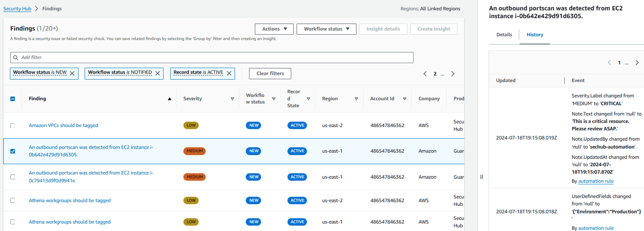This screenshot has width=644, height=231.
Task: Remove the Workflow status NEW filter
Action: coord(72,73)
